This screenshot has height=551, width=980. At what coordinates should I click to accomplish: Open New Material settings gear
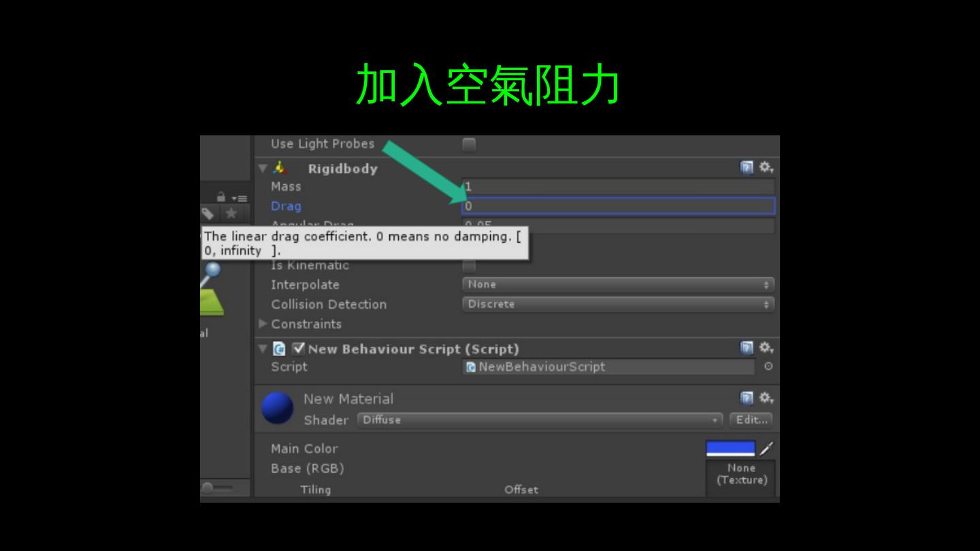point(766,398)
